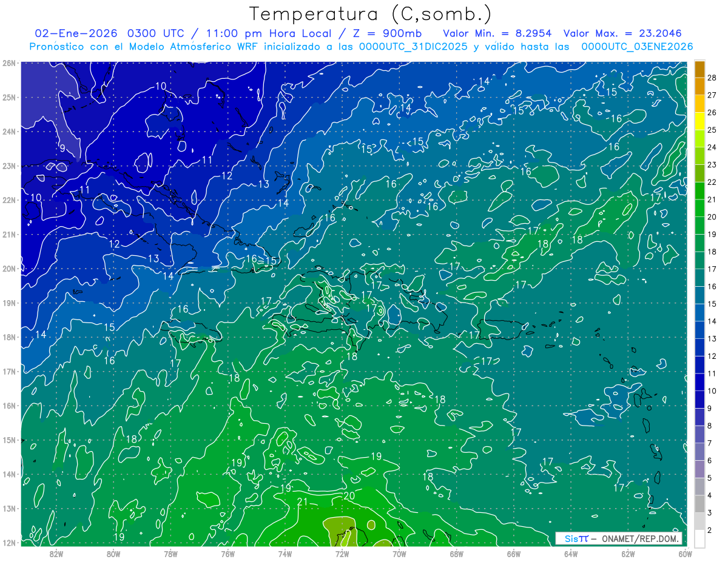
Task: Click the 15N latitude axis label
Action: 8,440
